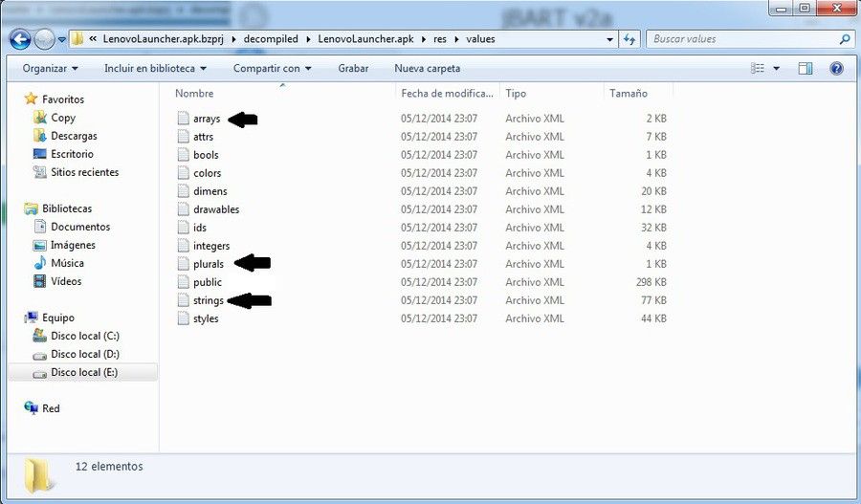Open Descargas in favorites
This screenshot has height=504, width=861.
click(74, 136)
